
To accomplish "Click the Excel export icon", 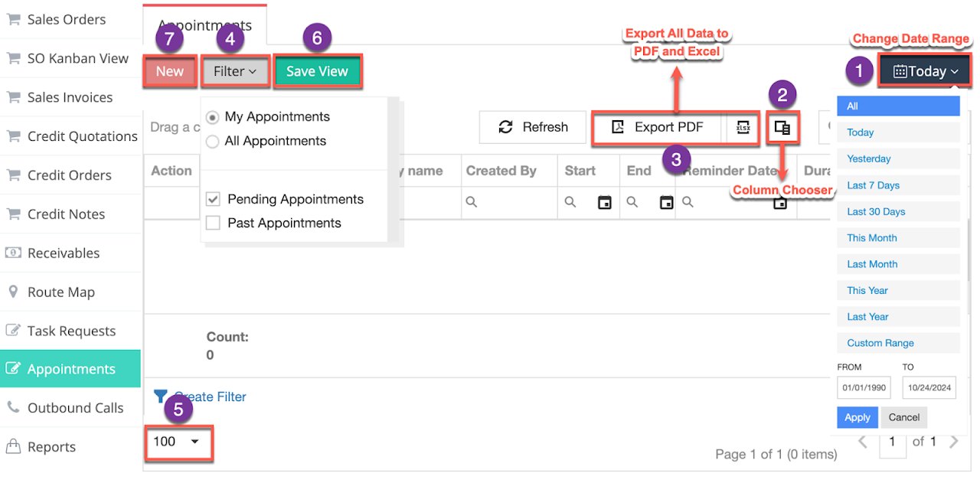I will tap(743, 128).
